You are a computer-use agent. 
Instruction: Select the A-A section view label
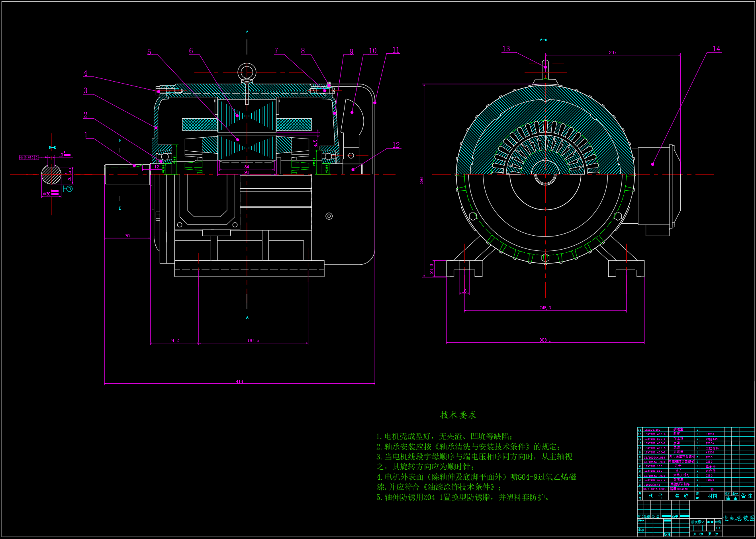[x=543, y=40]
